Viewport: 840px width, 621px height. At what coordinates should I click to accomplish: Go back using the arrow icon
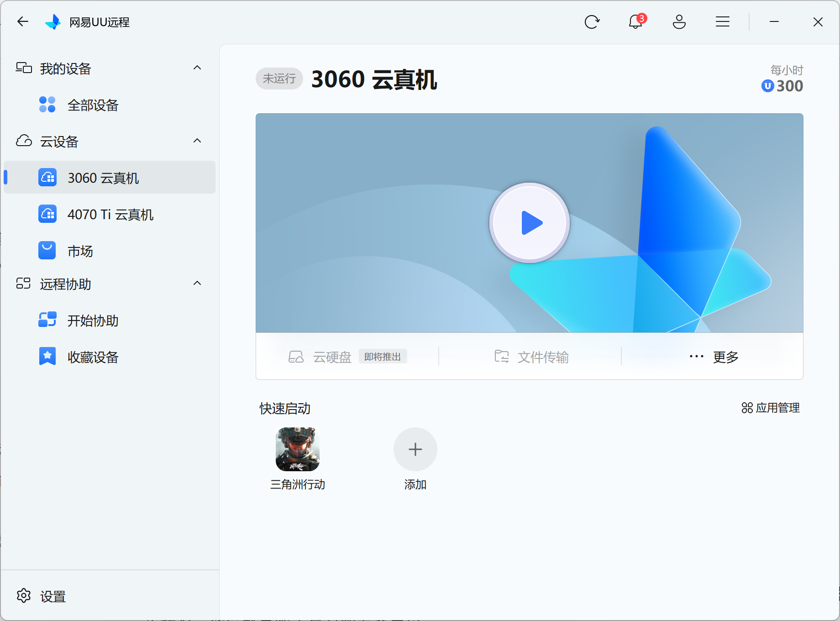point(23,21)
